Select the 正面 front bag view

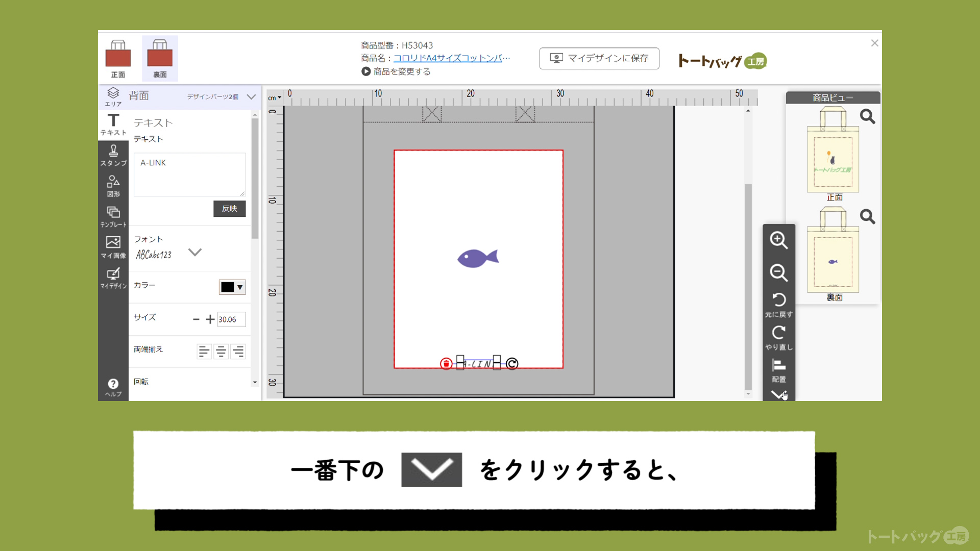tap(118, 59)
